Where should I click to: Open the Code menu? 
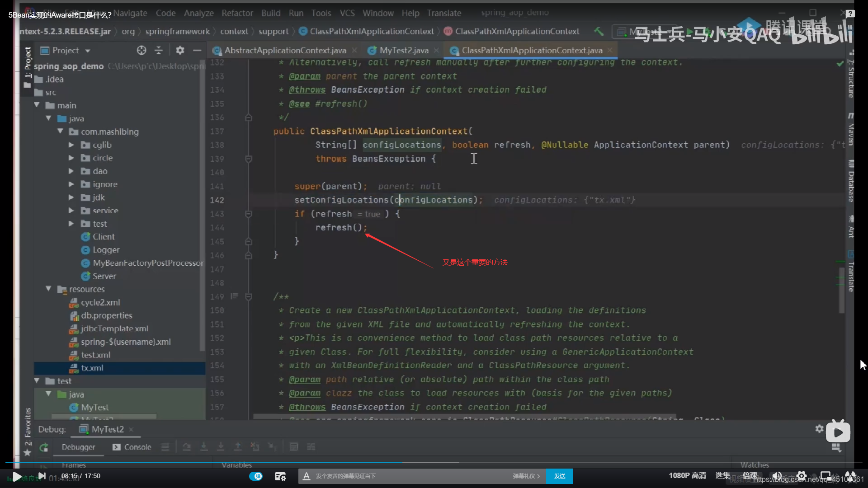point(165,13)
